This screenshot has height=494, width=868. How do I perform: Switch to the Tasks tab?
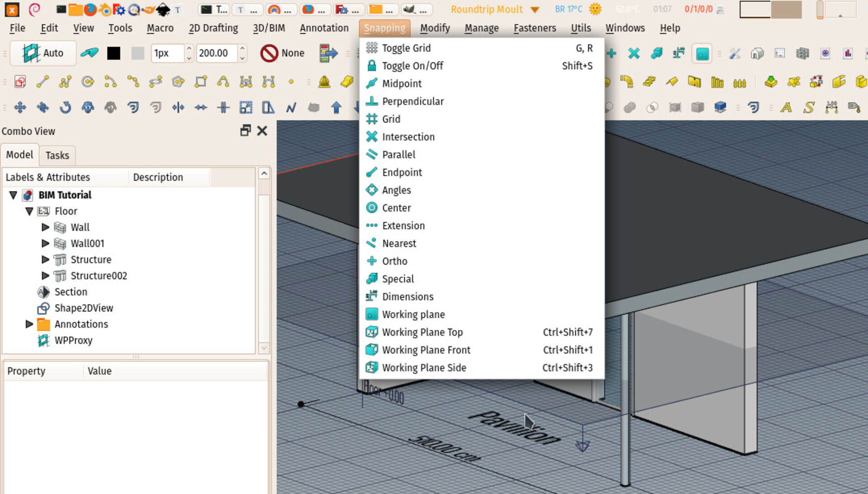pyautogui.click(x=57, y=155)
